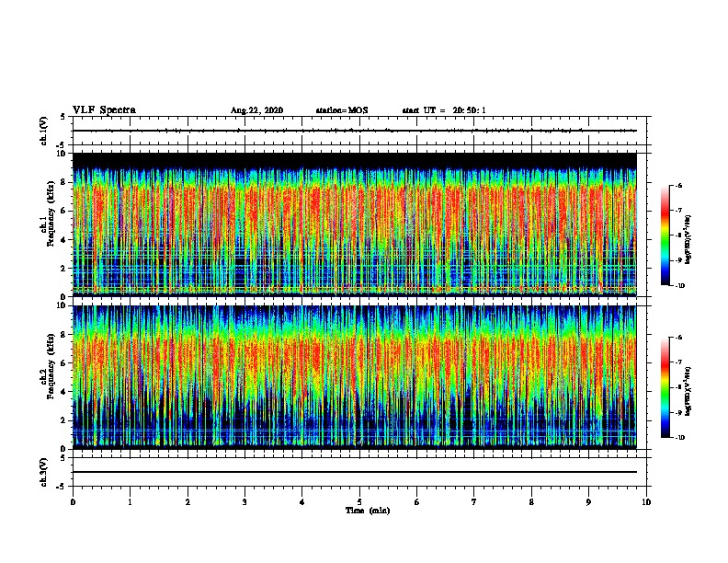Select the "8" kHz tick on ch.1 frequency axis

pos(63,182)
